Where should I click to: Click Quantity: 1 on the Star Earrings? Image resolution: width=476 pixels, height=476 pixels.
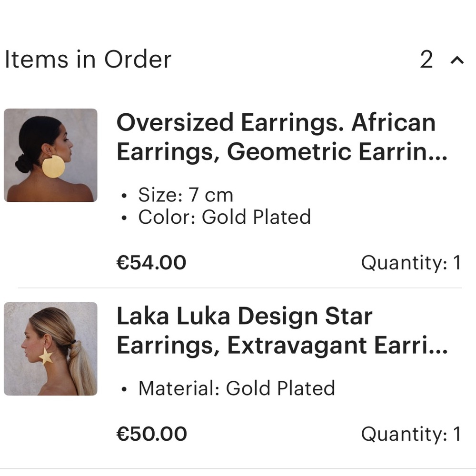(411, 434)
